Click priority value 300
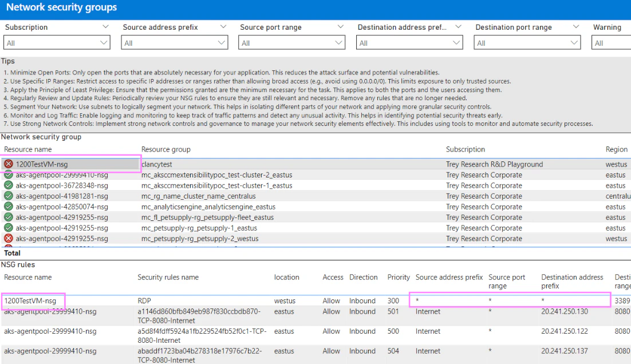The image size is (631, 364). [393, 300]
